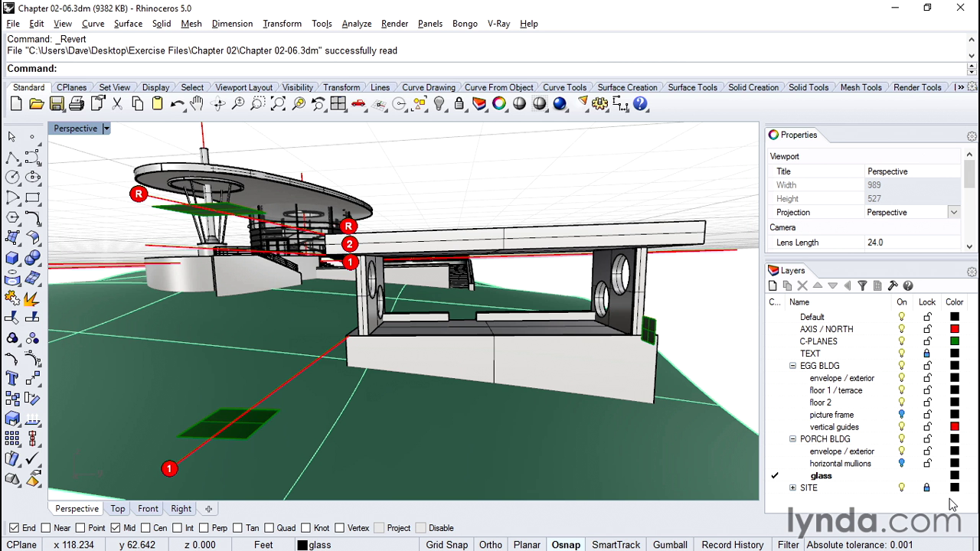Screen dimensions: 980x551
Task: Click the padlock Lock objects icon
Action: pyautogui.click(x=459, y=104)
